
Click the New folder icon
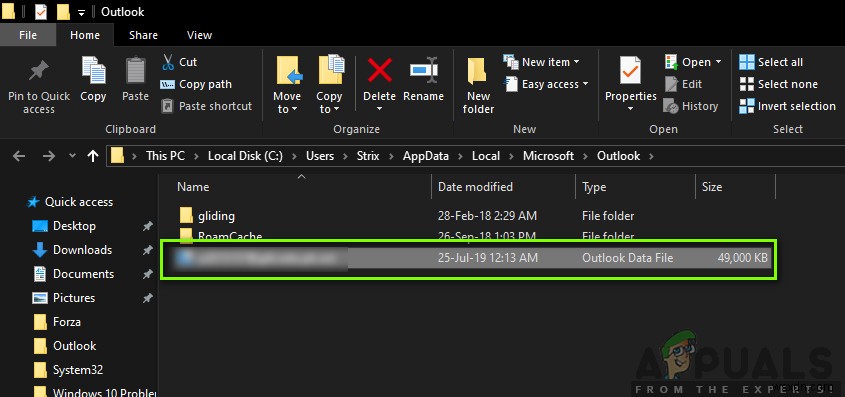click(x=477, y=71)
